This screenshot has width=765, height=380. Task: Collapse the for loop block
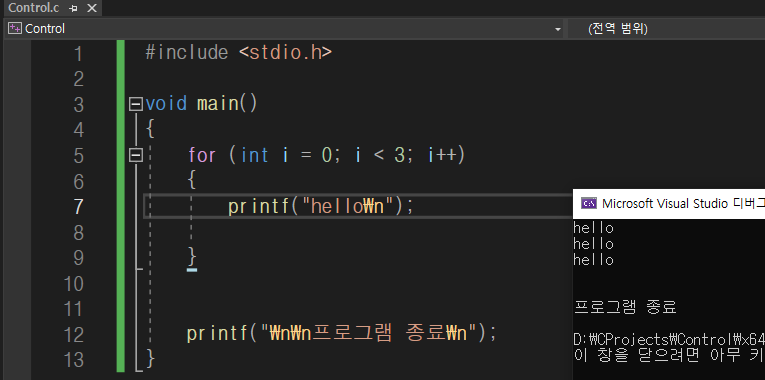pyautogui.click(x=136, y=156)
